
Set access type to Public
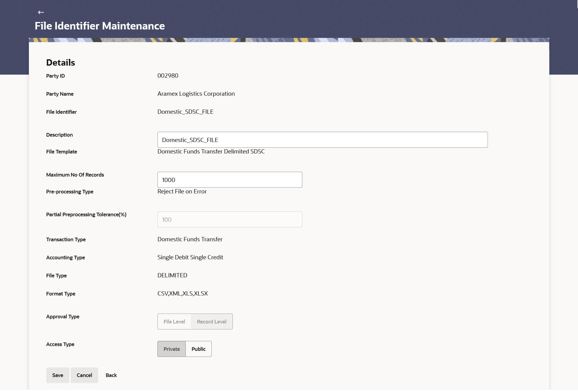(x=198, y=349)
